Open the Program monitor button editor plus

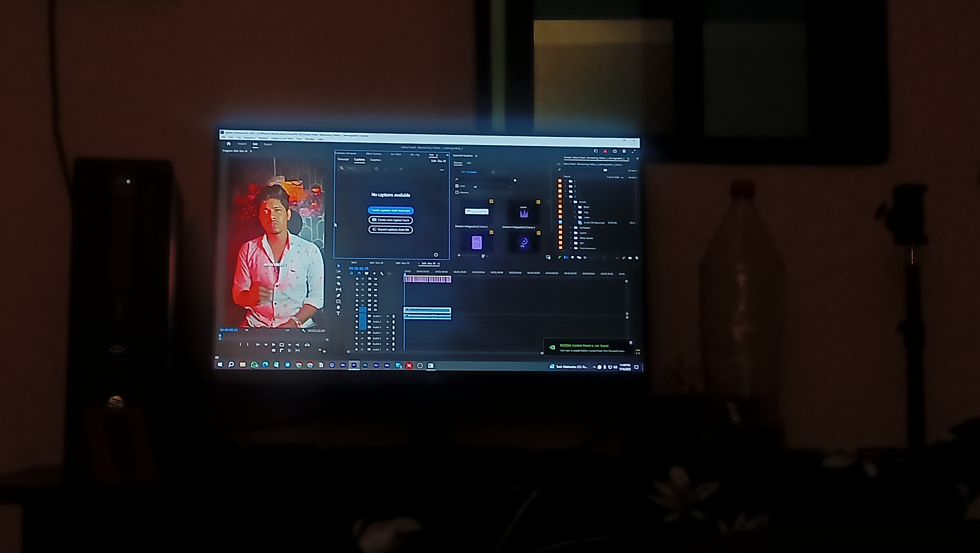(324, 352)
